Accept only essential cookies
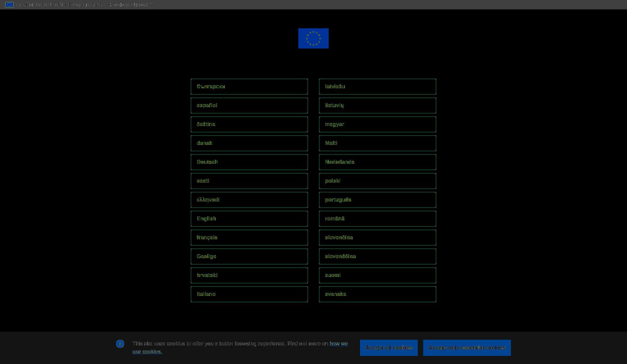The image size is (627, 364). coord(467,348)
